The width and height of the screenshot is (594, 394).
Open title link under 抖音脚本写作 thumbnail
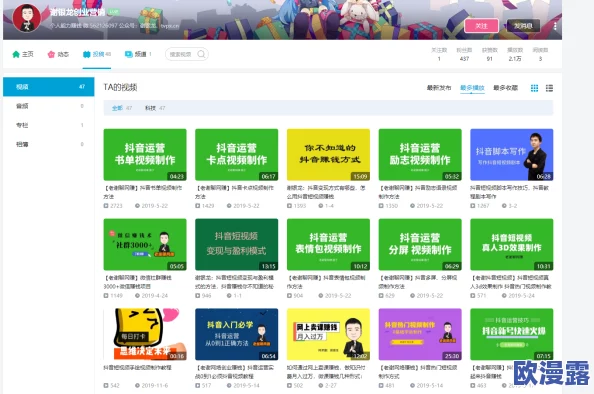[510, 192]
